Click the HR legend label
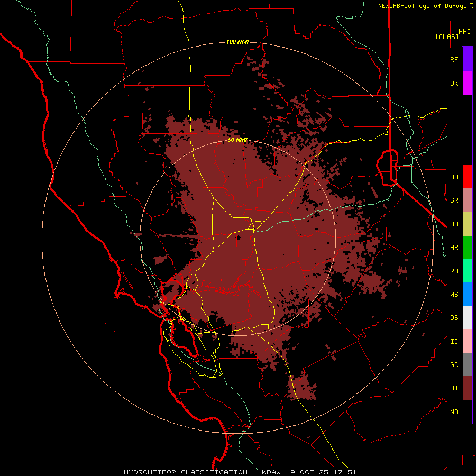Image resolution: width=476 pixels, height=476 pixels. point(454,248)
